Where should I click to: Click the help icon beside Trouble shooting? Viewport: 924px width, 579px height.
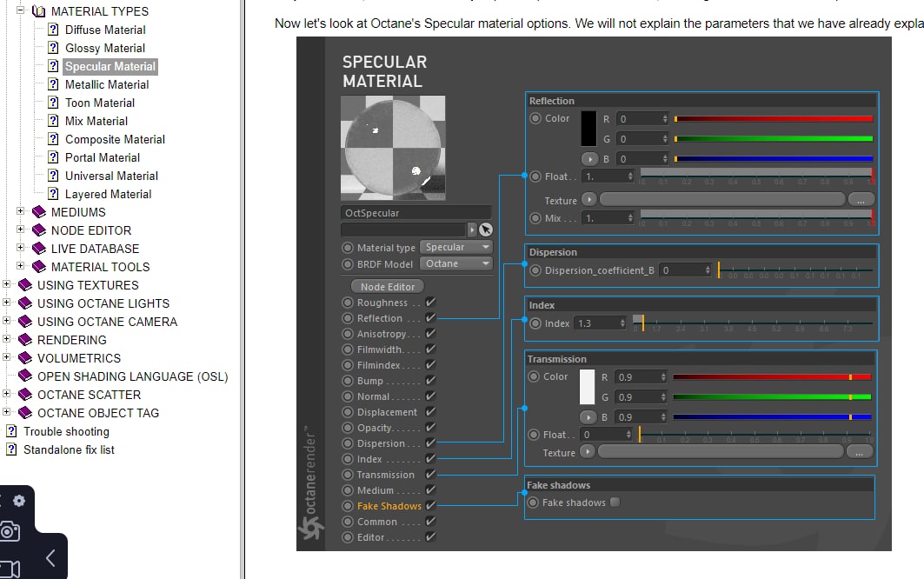[x=11, y=431]
